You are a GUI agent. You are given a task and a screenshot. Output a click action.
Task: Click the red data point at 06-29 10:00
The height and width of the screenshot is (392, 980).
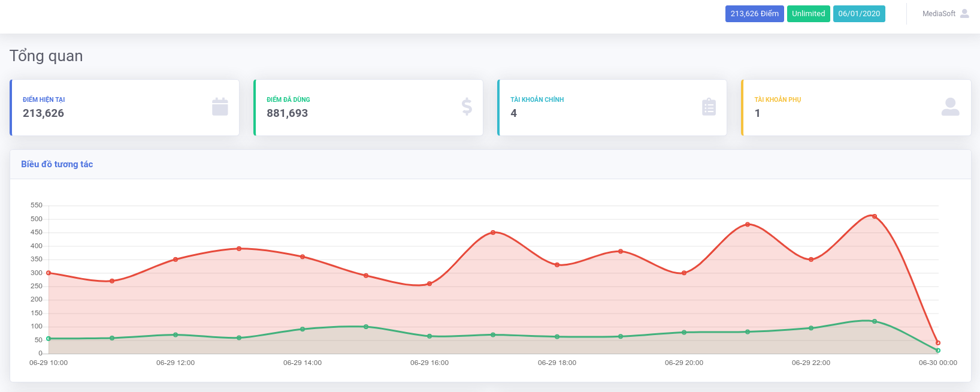coord(49,273)
